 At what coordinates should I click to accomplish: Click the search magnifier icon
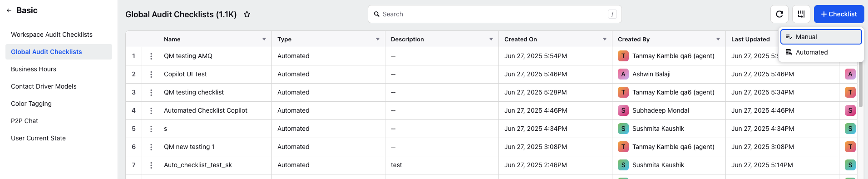[x=377, y=14]
